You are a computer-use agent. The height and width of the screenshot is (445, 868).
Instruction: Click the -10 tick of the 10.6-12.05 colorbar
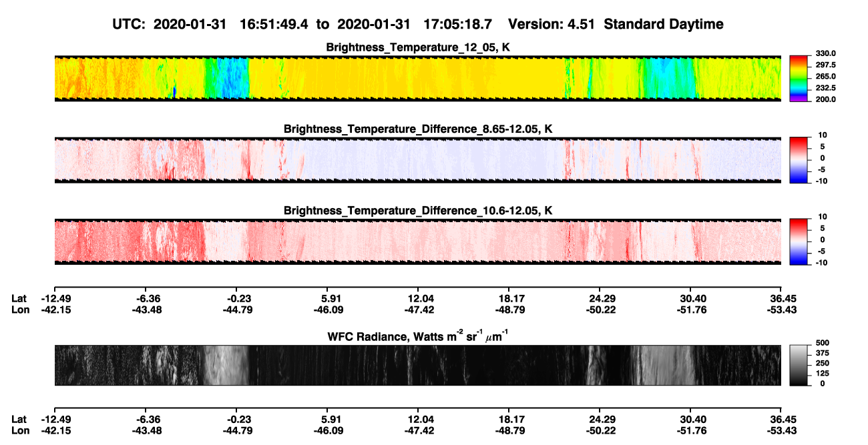(822, 262)
